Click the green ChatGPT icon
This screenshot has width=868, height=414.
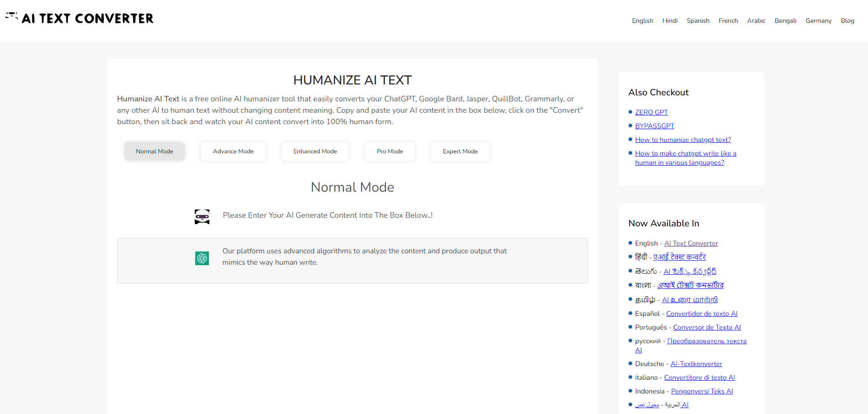(202, 258)
